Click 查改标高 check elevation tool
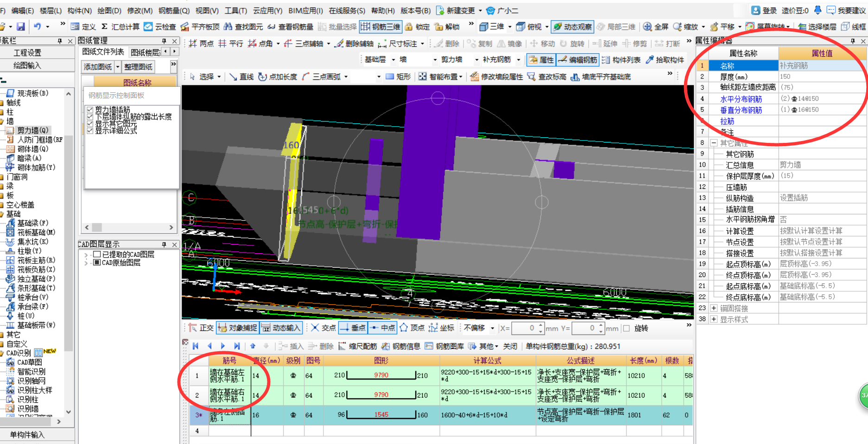Image resolution: width=868 pixels, height=444 pixels. [547, 77]
